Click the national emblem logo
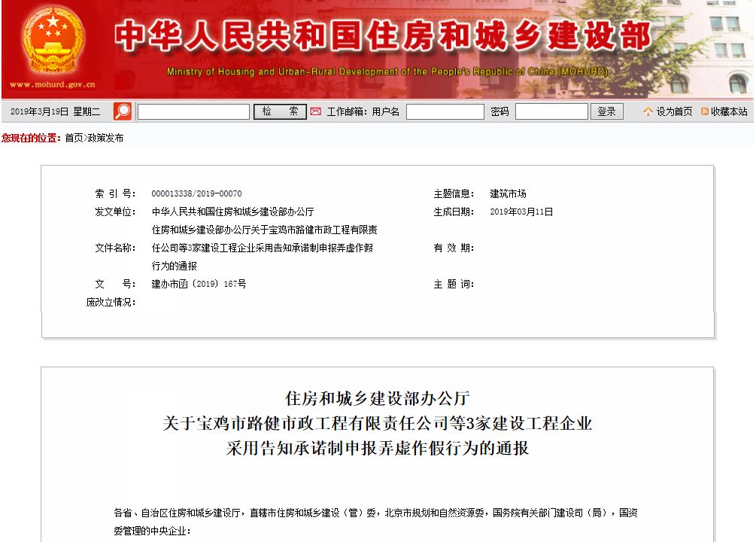This screenshot has width=756, height=542. point(53,41)
